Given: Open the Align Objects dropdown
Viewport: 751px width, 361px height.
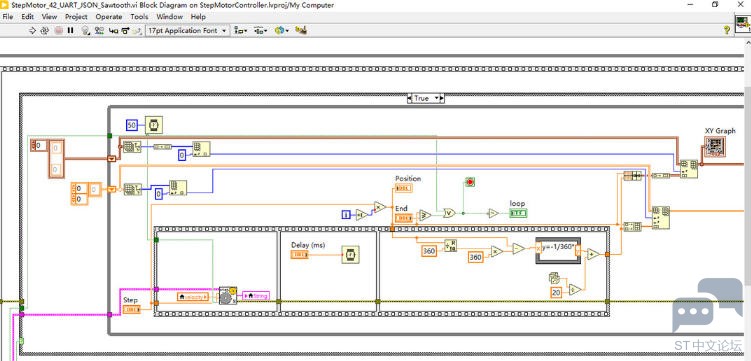Looking at the screenshot, I should pyautogui.click(x=240, y=31).
